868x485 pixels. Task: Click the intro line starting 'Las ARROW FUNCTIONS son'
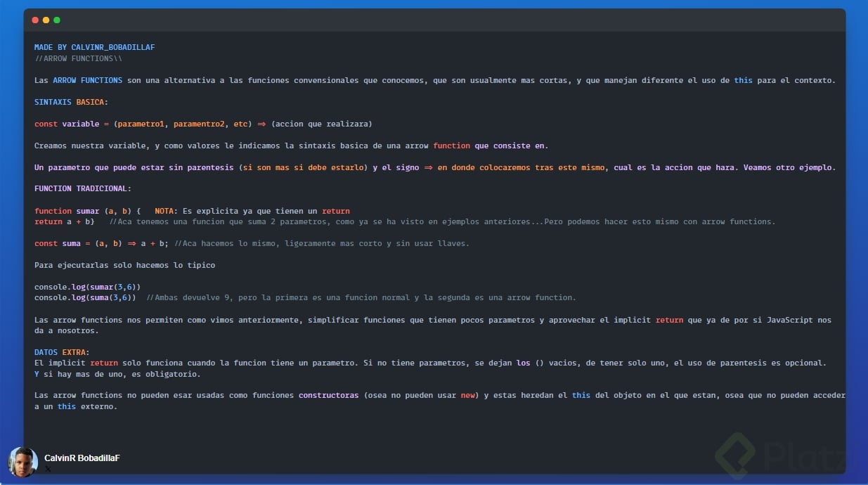(435, 81)
